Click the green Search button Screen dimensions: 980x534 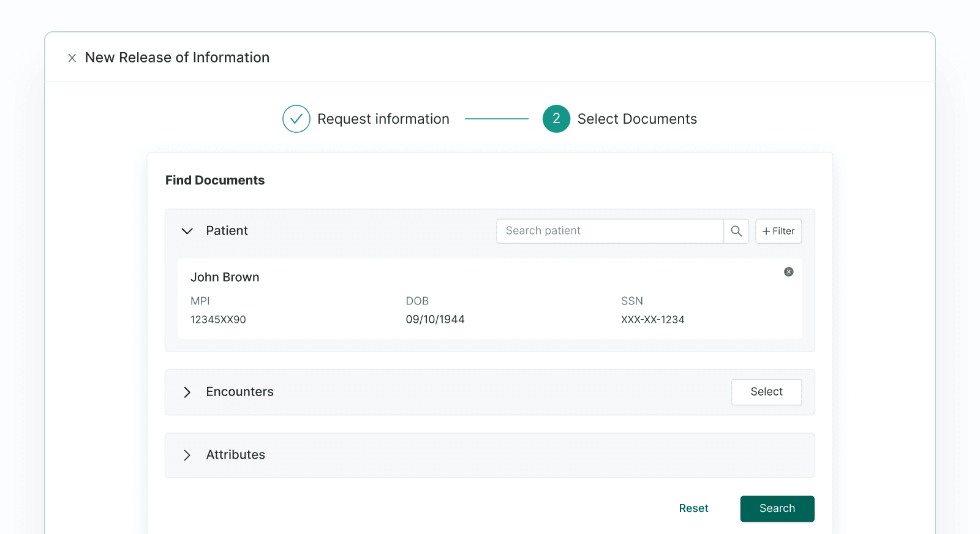pos(777,509)
